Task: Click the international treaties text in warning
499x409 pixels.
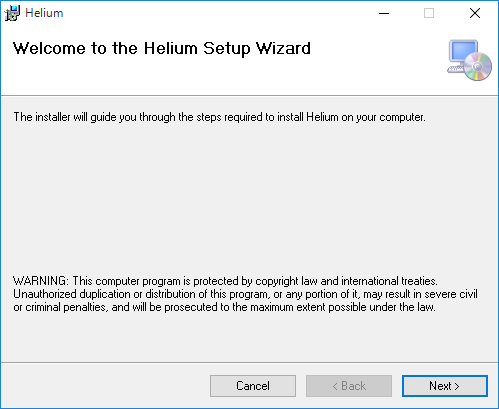Action: point(389,281)
